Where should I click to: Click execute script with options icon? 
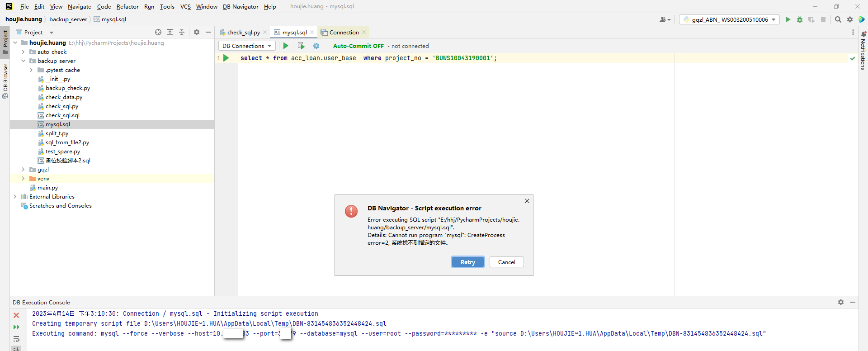(301, 46)
